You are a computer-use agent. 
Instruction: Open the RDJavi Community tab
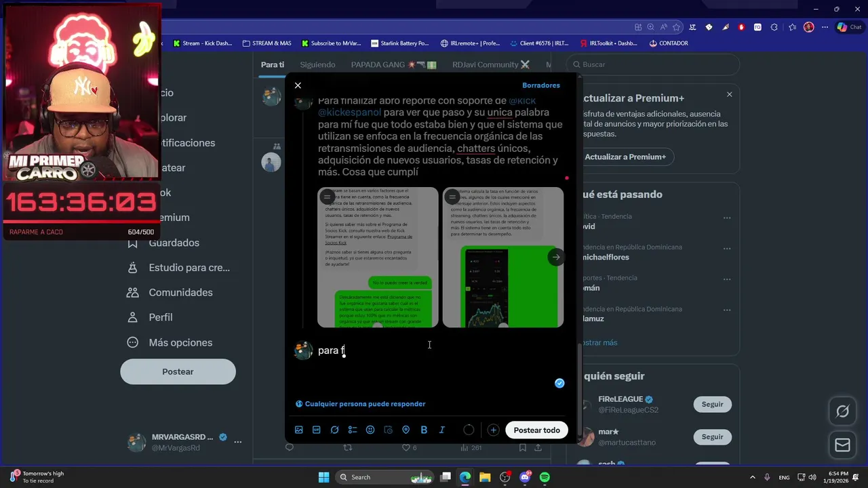tap(490, 64)
